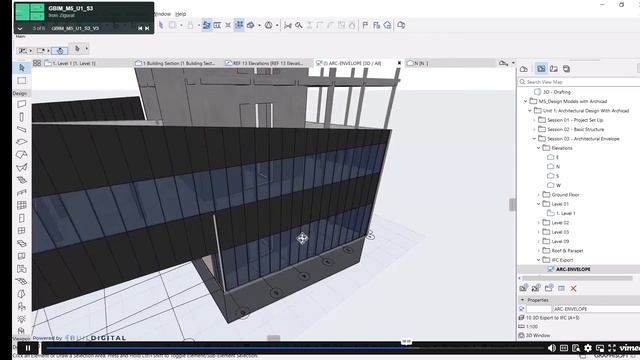This screenshot has width=640, height=360.
Task: Select the Arrow tool in toolbox
Action: click(22, 68)
